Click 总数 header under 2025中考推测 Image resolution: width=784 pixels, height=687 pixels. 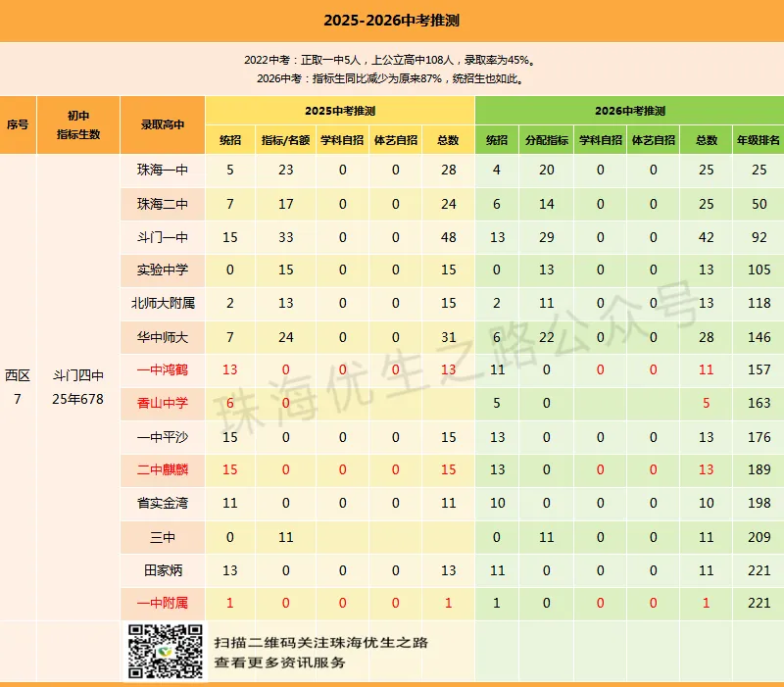[448, 140]
